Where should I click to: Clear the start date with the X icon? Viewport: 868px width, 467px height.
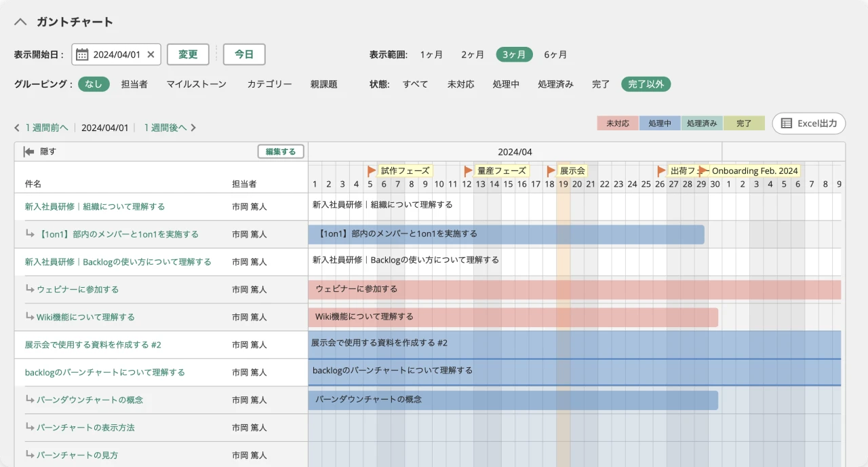click(151, 55)
